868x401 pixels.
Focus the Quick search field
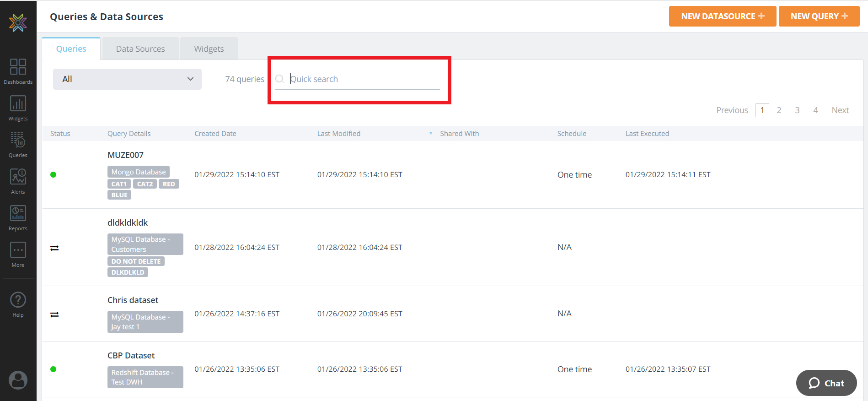pos(364,79)
